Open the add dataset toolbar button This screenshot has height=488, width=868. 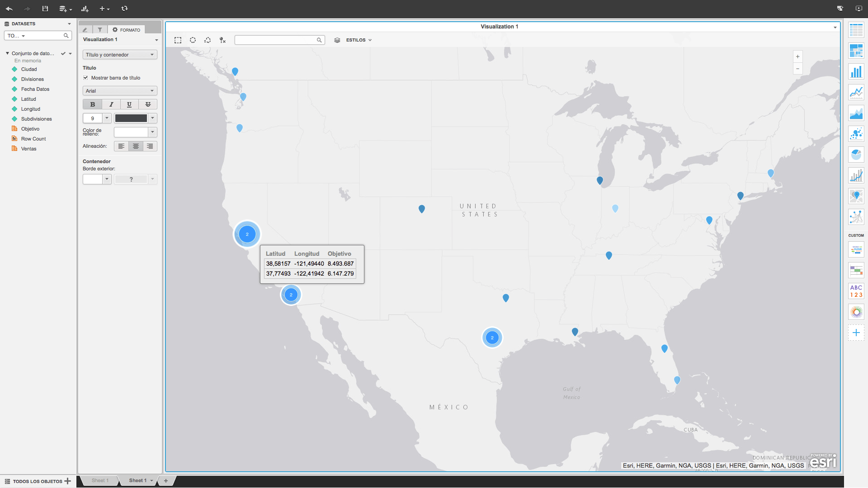[x=65, y=9]
